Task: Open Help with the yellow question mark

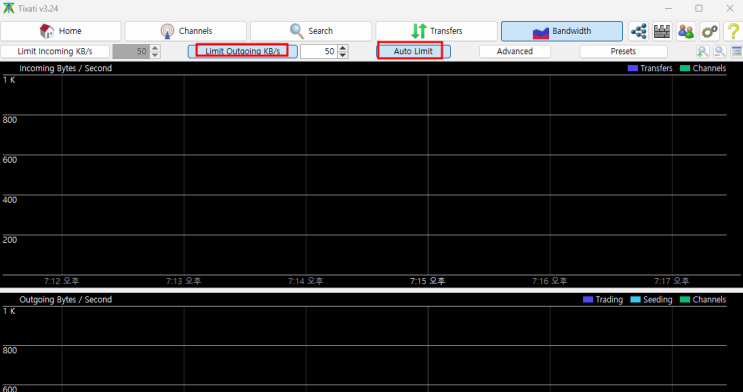Action: (x=733, y=31)
